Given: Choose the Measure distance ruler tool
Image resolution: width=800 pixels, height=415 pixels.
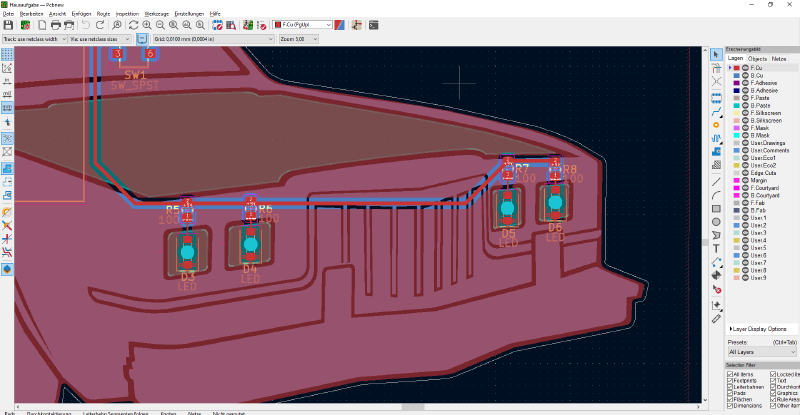Looking at the screenshot, I should (716, 319).
